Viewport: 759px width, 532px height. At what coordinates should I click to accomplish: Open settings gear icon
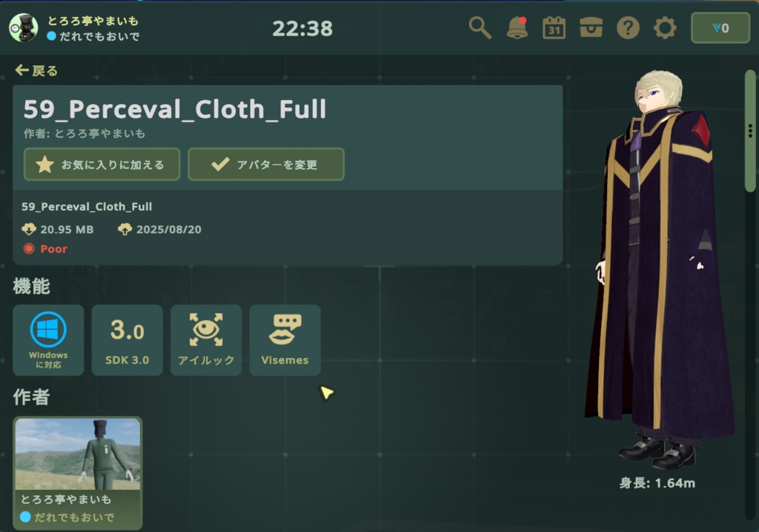tap(665, 28)
